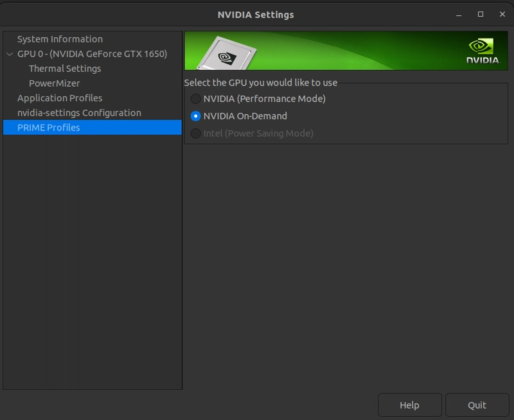Select PRIME Profiles entry
The height and width of the screenshot is (420, 514).
tap(92, 127)
